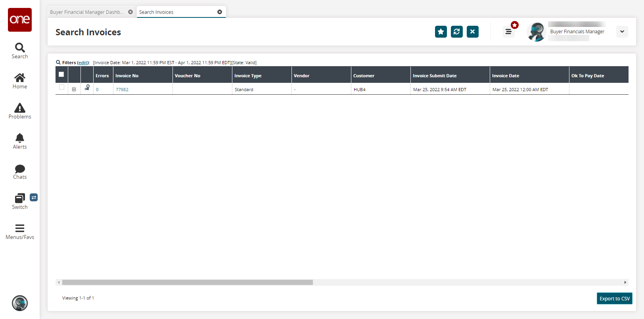Sort by Invoice Date column header
The image size is (644, 319).
coord(529,75)
